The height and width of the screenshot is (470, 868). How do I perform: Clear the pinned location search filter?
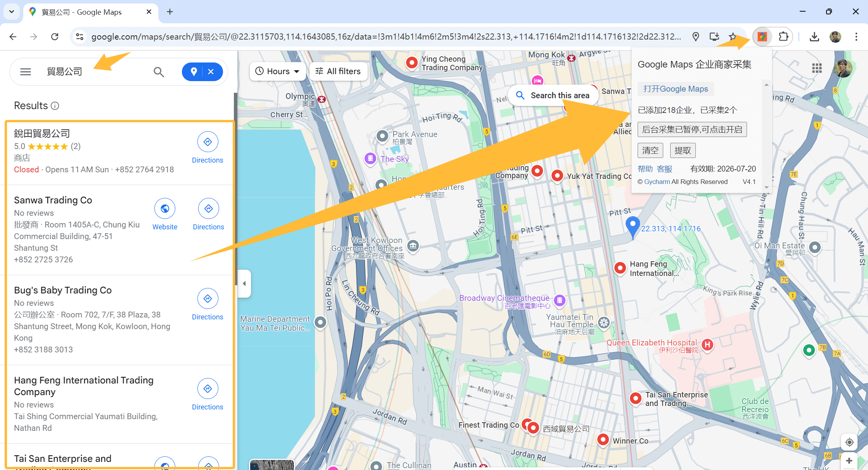point(211,72)
